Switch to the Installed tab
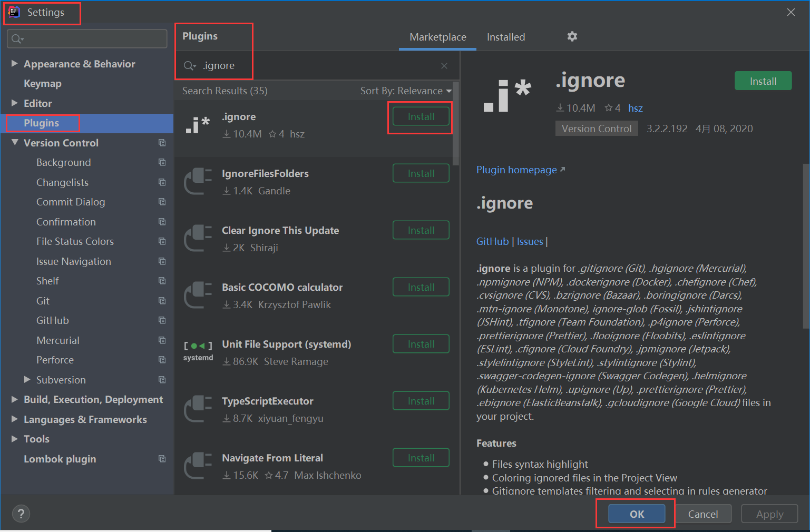Screen dimensions: 810x532 point(506,37)
